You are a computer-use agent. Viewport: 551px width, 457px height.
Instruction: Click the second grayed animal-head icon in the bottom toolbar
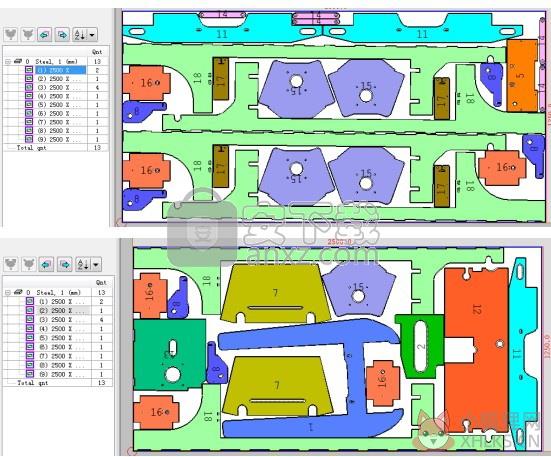coord(28,264)
